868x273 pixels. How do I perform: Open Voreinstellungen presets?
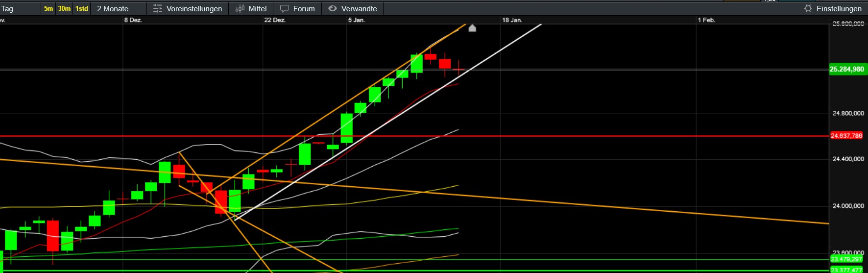tap(194, 9)
